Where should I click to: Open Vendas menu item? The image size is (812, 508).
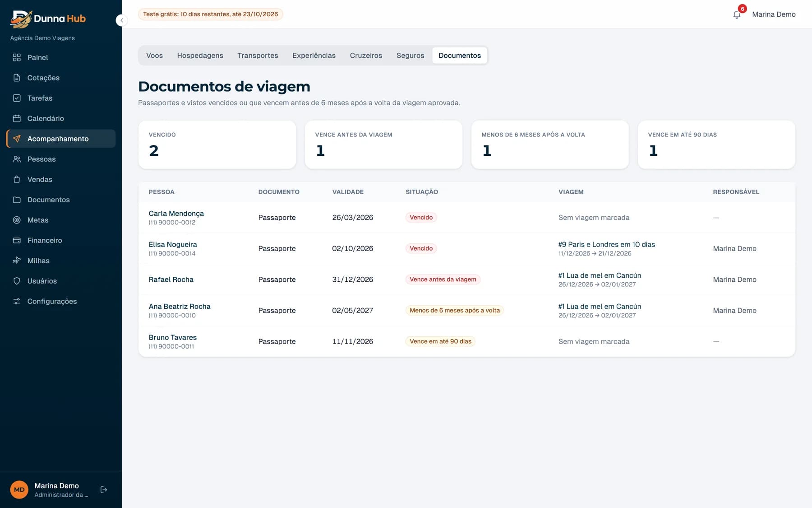click(61, 179)
